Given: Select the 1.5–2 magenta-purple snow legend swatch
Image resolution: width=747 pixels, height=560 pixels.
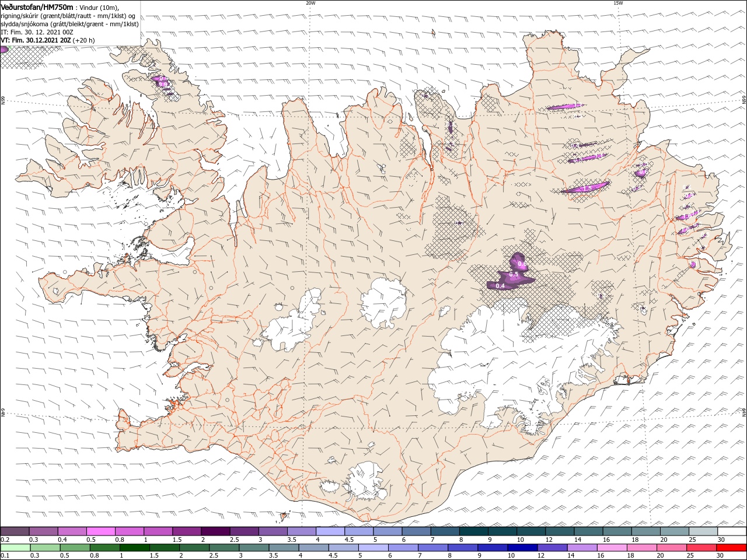Looking at the screenshot, I should [187, 531].
